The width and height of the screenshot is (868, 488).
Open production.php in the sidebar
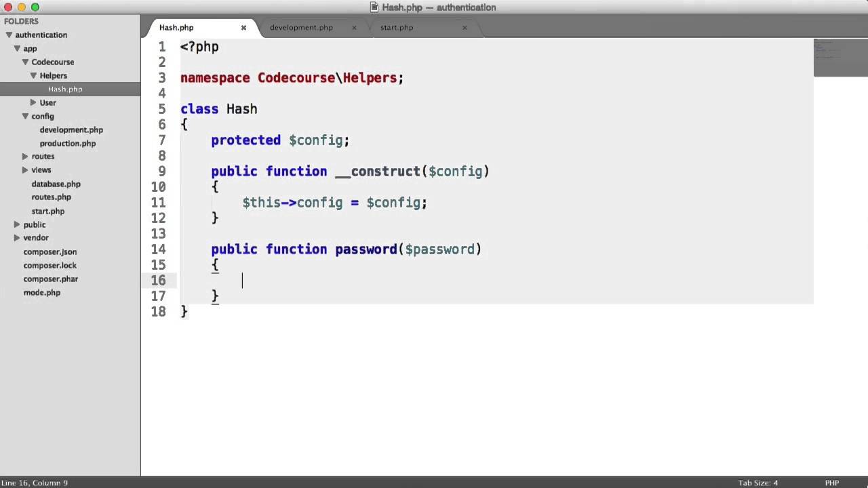pos(68,143)
